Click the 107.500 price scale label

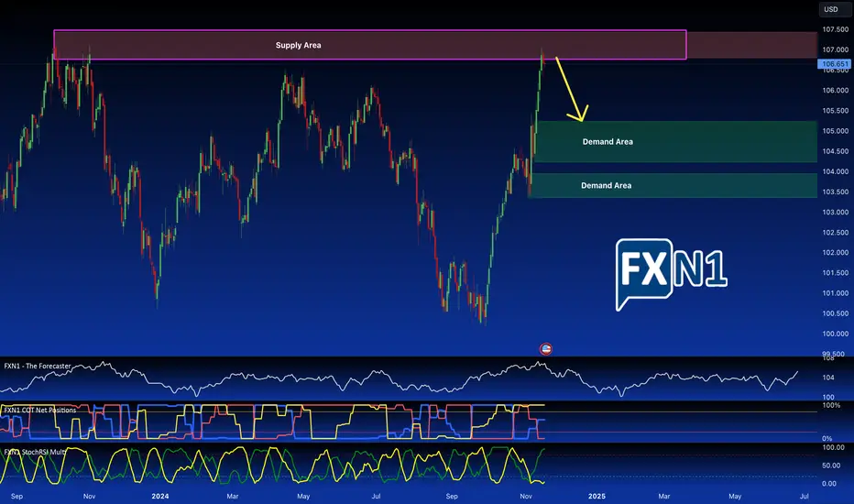tap(836, 29)
